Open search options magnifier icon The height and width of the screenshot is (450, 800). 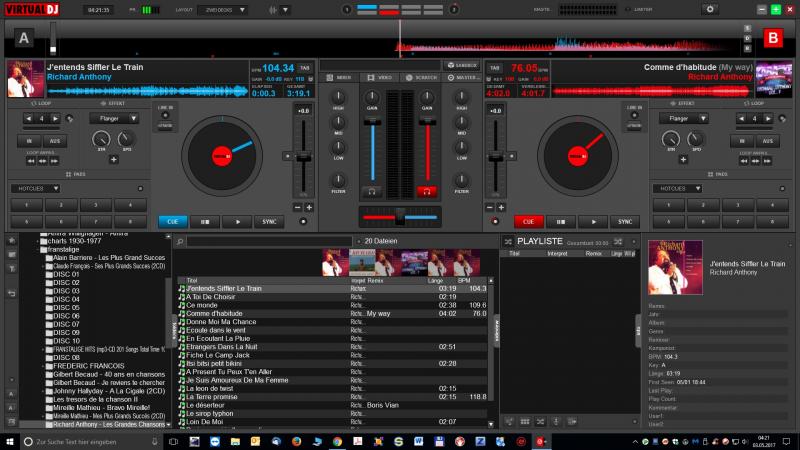pos(180,241)
